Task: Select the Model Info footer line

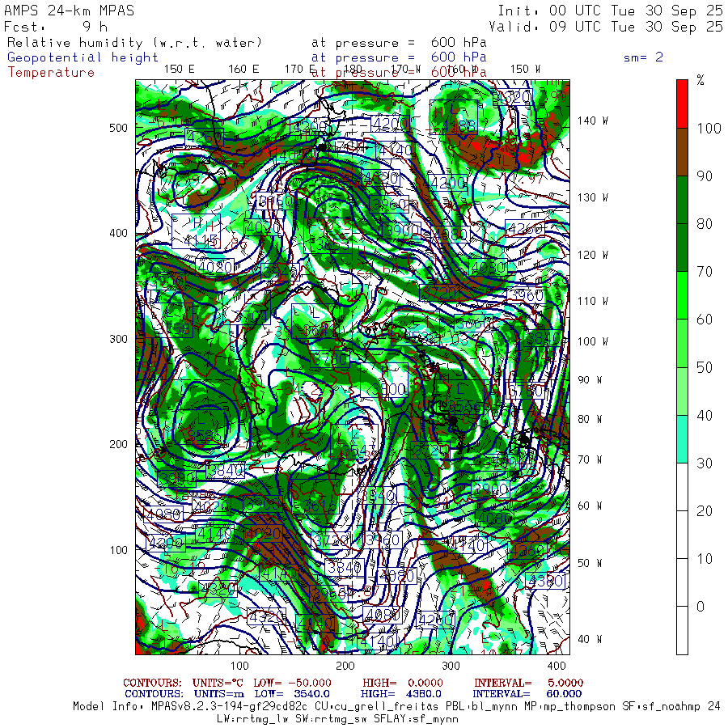Action: pyautogui.click(x=396, y=706)
